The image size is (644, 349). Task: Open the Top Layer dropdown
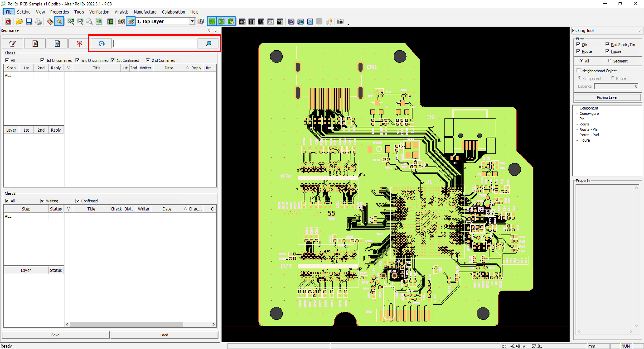click(192, 21)
